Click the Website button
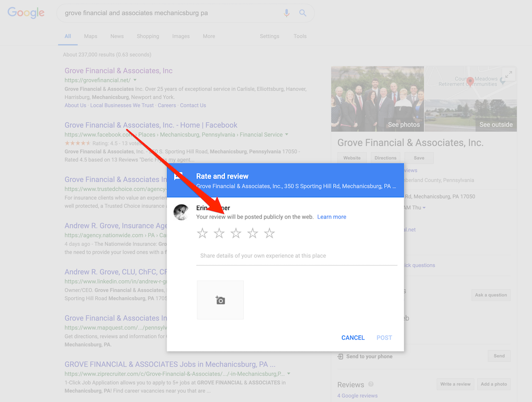532x402 pixels. click(352, 158)
